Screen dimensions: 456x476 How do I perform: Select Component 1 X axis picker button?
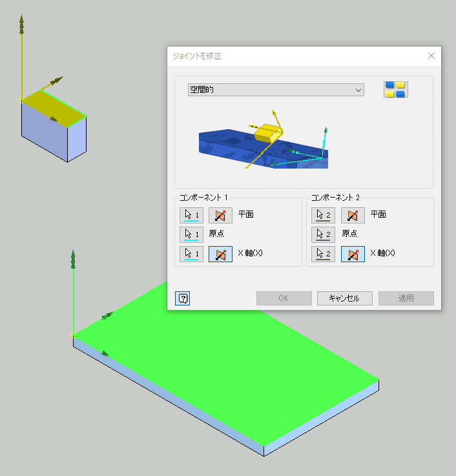(191, 254)
